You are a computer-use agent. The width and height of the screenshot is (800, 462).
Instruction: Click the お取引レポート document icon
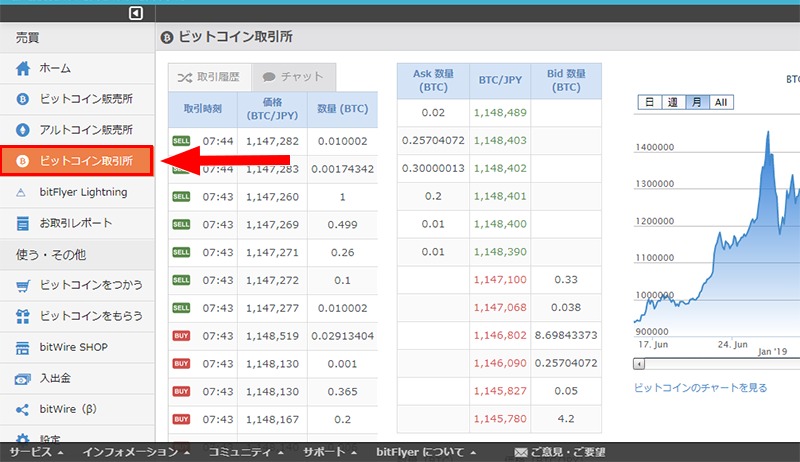[22, 223]
